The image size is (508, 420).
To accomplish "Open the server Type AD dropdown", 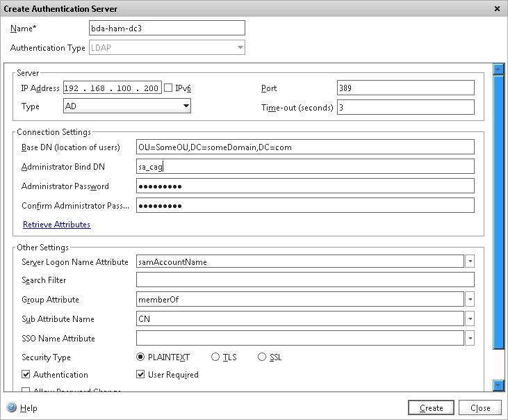I will click(x=186, y=106).
